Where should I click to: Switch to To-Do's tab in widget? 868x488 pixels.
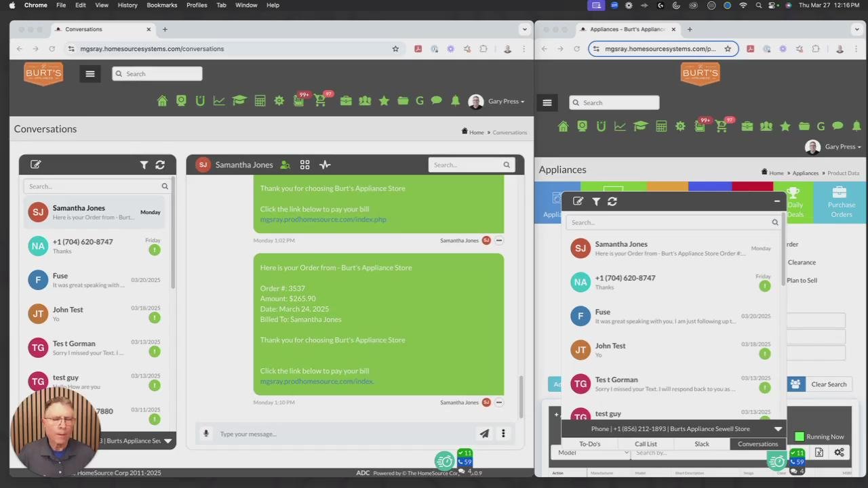point(589,444)
